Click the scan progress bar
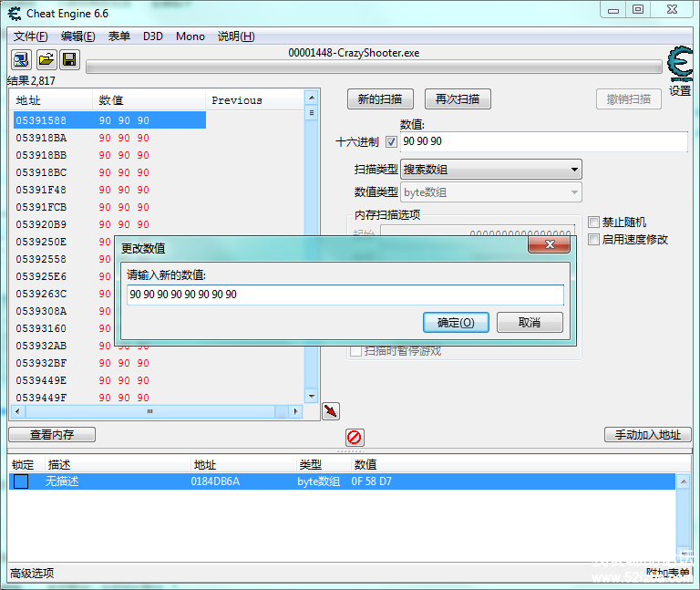 coord(374,67)
